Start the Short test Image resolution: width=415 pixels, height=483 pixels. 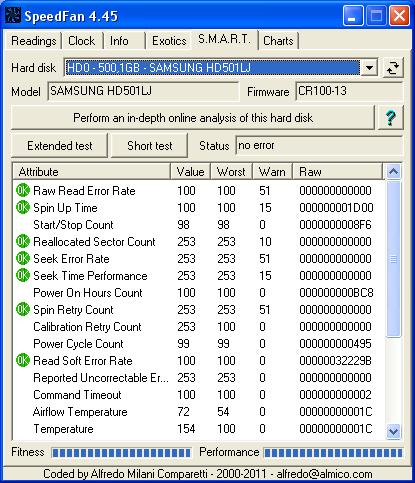point(149,146)
